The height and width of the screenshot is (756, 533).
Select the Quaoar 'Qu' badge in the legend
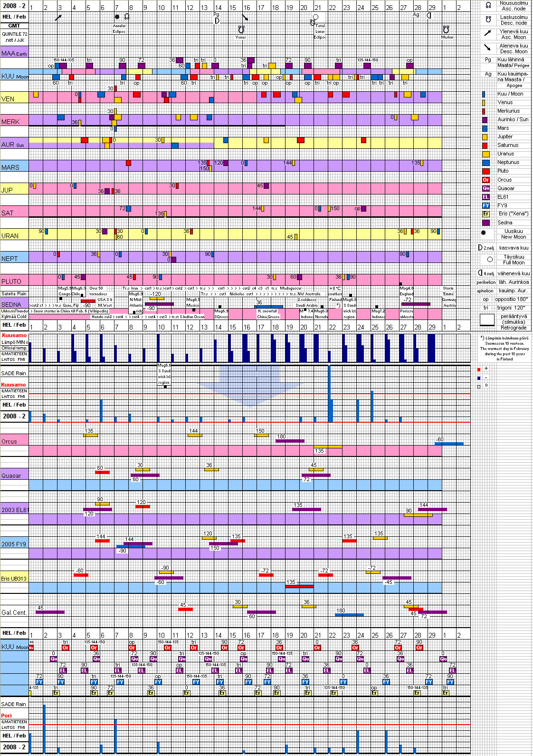[485, 188]
